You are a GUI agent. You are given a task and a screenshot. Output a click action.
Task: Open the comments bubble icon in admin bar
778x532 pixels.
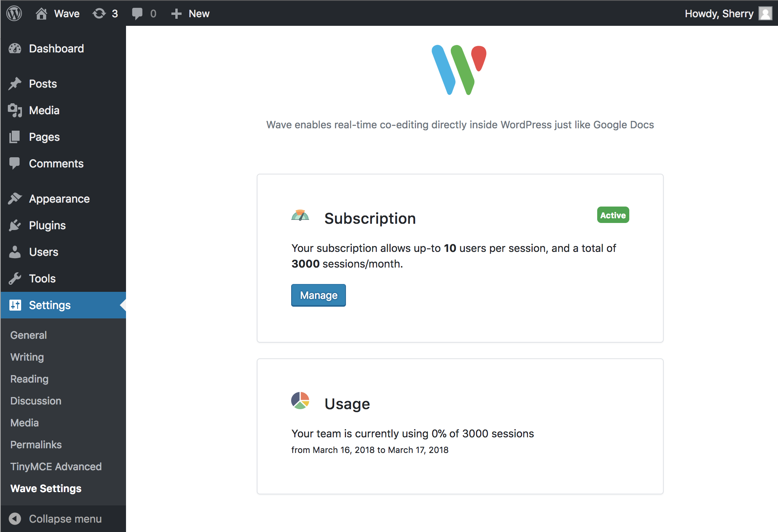click(x=137, y=14)
